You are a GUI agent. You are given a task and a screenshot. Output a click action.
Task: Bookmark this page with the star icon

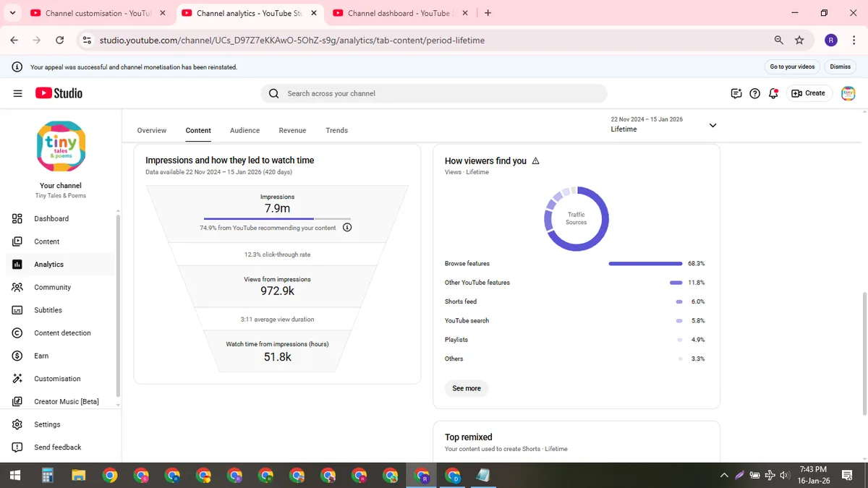click(x=799, y=40)
